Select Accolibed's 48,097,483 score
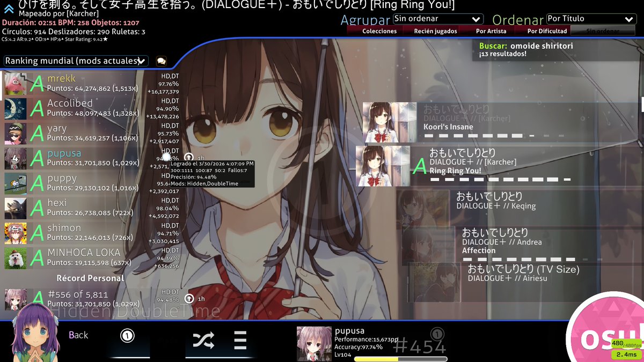The height and width of the screenshot is (362, 644). [x=91, y=109]
